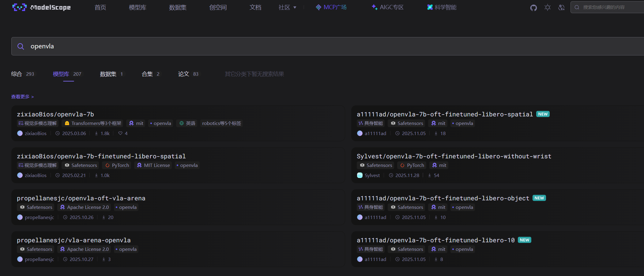Expand 查看更多 results link

point(22,97)
